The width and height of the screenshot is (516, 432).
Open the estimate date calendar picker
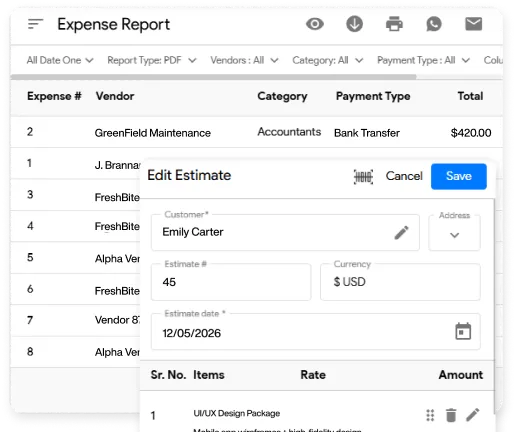(463, 331)
